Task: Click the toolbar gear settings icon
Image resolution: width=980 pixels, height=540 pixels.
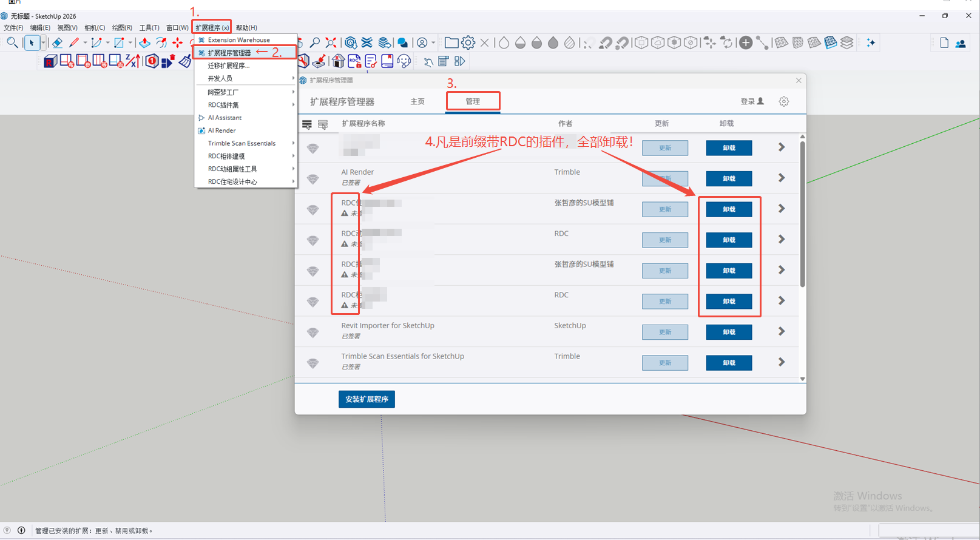Action: pos(468,42)
